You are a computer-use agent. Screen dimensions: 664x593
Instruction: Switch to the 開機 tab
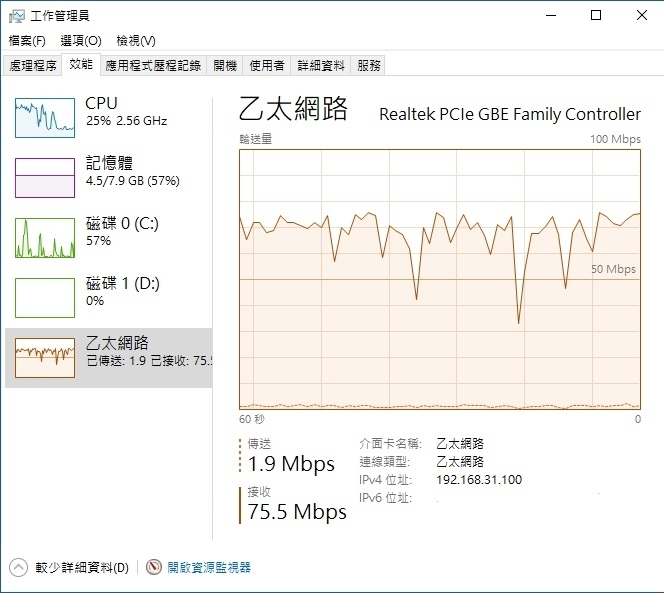[225, 66]
